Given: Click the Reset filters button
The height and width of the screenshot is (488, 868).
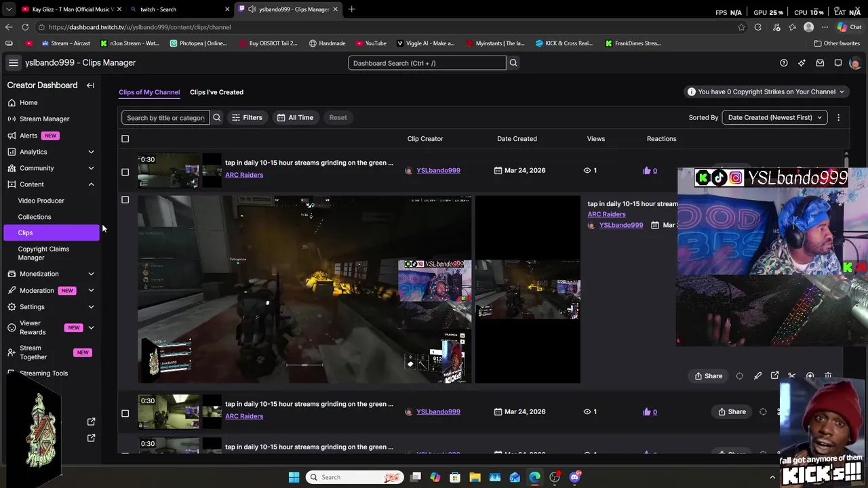Looking at the screenshot, I should click(338, 117).
